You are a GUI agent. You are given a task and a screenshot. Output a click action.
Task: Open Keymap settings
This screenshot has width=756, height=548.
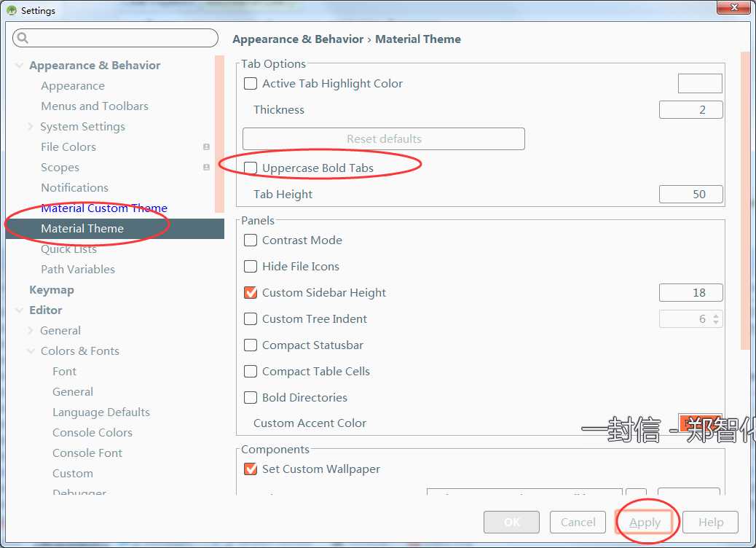52,290
